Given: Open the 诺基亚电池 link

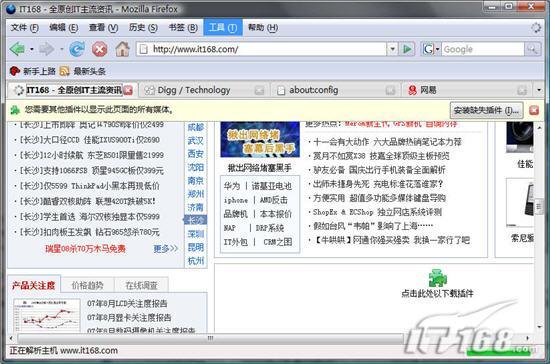Looking at the screenshot, I should point(272,186).
